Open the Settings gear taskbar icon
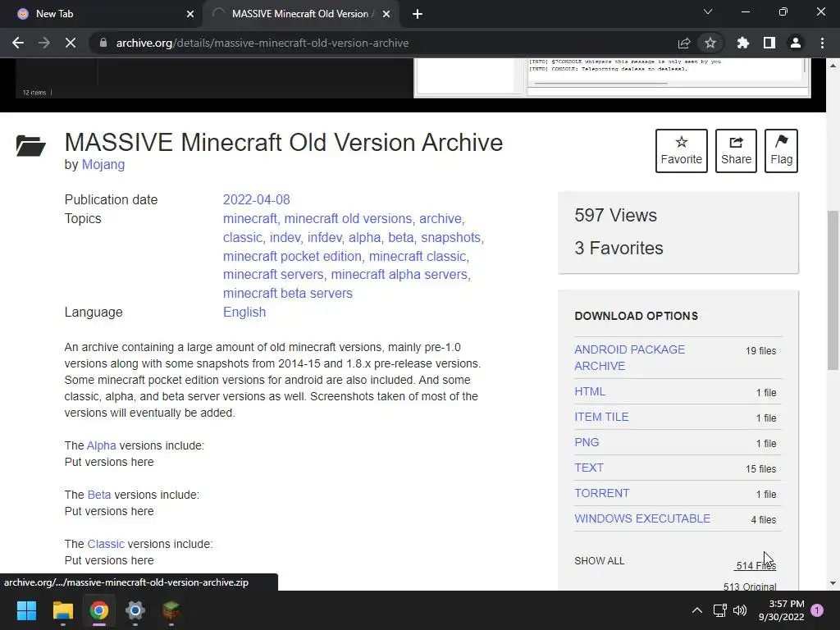 point(135,610)
